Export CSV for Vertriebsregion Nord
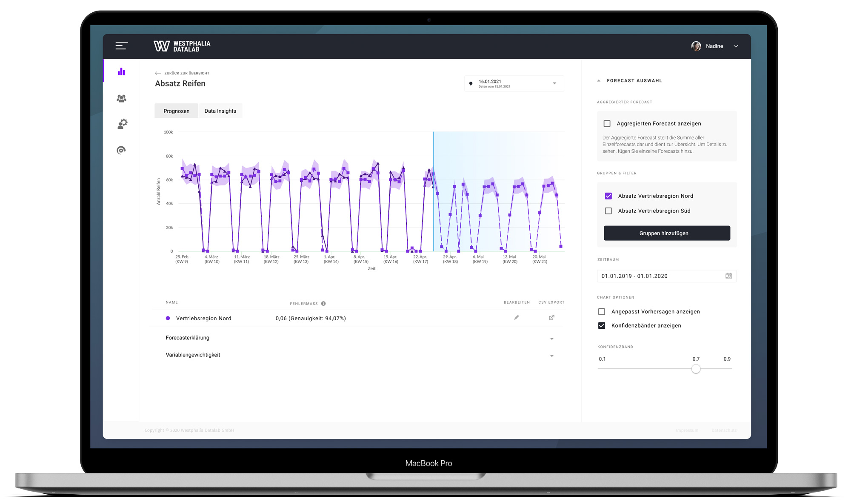The width and height of the screenshot is (851, 504). [551, 317]
